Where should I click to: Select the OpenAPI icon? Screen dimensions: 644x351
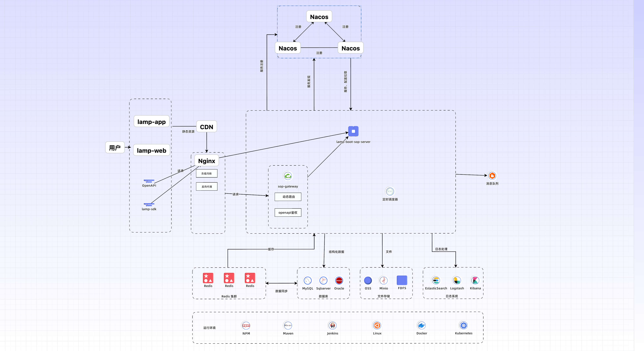click(x=149, y=181)
